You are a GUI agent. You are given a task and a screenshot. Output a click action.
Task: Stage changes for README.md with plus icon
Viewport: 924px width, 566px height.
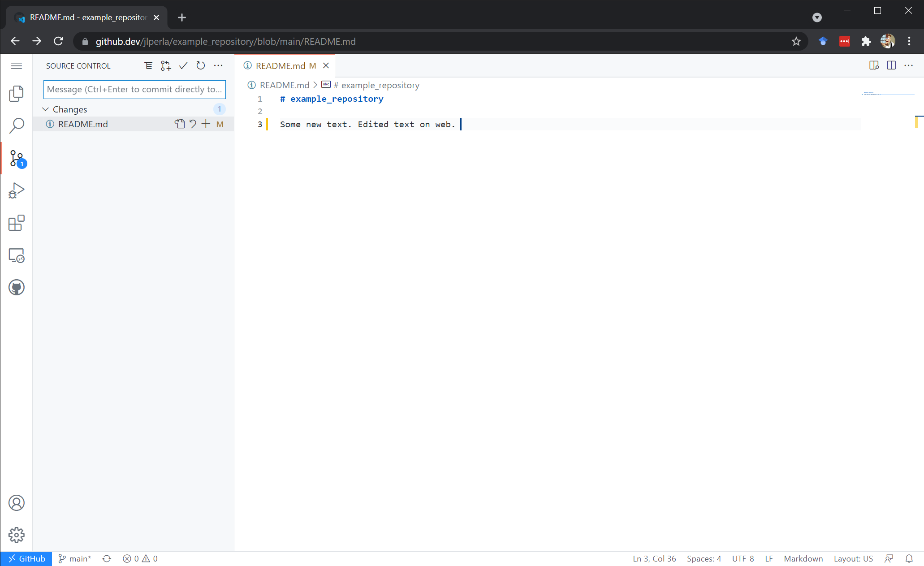(206, 124)
